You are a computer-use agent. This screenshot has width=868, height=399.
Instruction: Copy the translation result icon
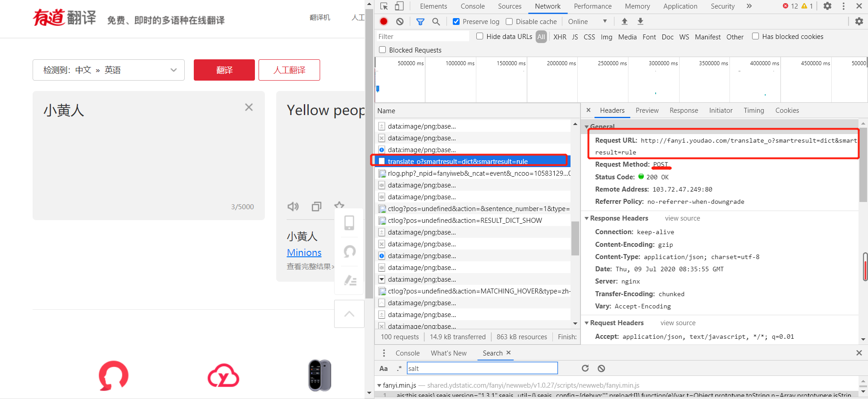pyautogui.click(x=317, y=207)
